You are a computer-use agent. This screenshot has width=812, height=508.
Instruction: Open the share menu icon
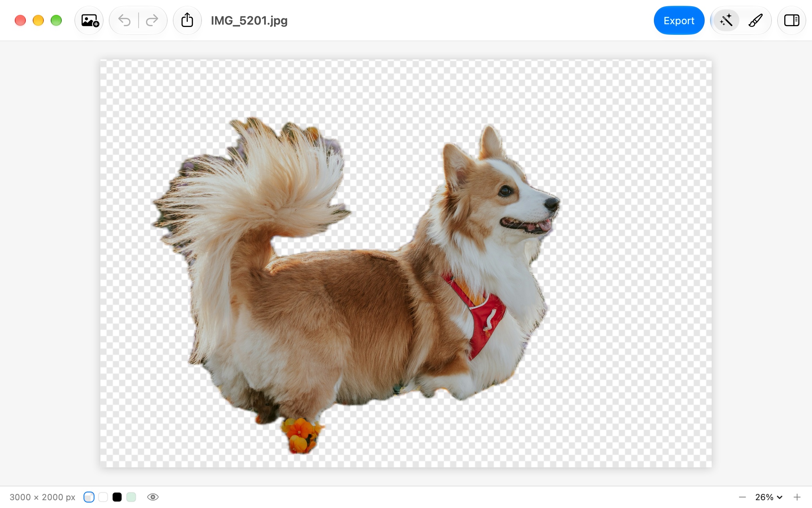[187, 20]
